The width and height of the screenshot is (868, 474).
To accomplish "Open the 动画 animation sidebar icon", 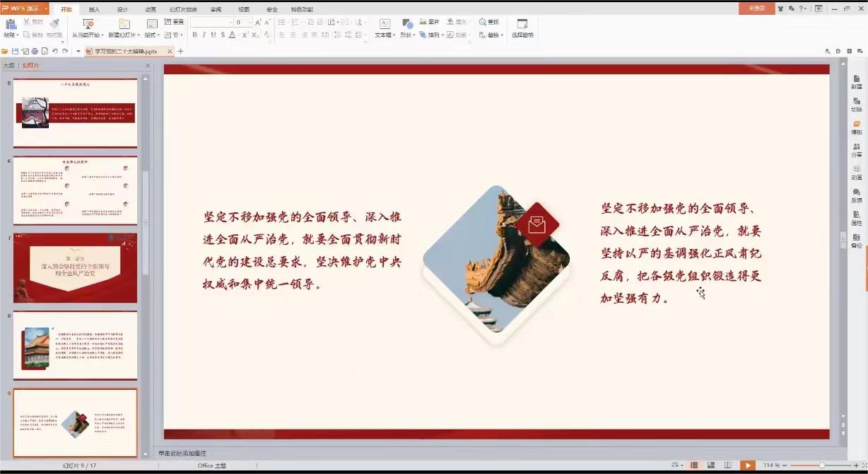I will [x=856, y=172].
